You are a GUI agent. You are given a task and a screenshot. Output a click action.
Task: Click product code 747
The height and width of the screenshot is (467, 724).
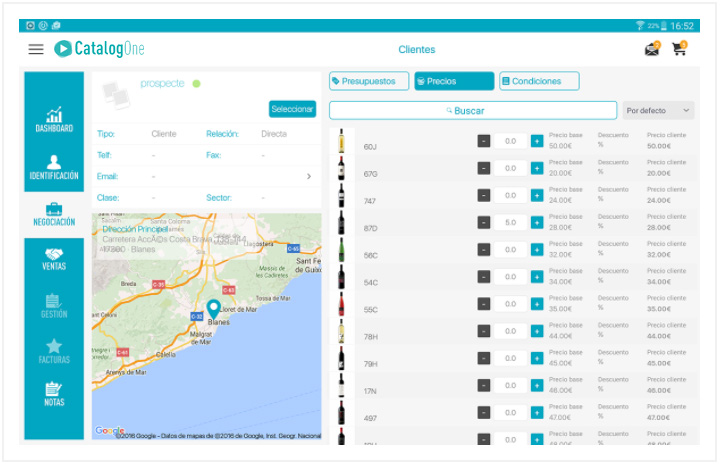pos(370,201)
